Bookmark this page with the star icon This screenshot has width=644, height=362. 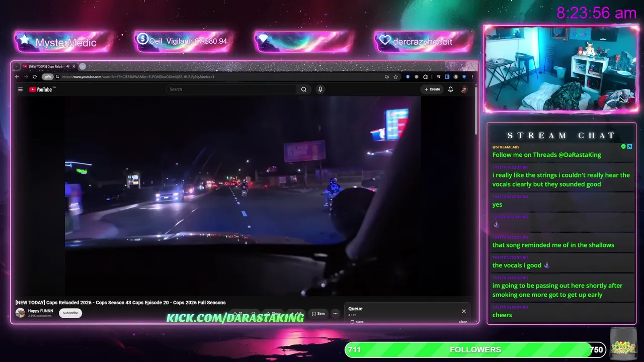tap(396, 77)
